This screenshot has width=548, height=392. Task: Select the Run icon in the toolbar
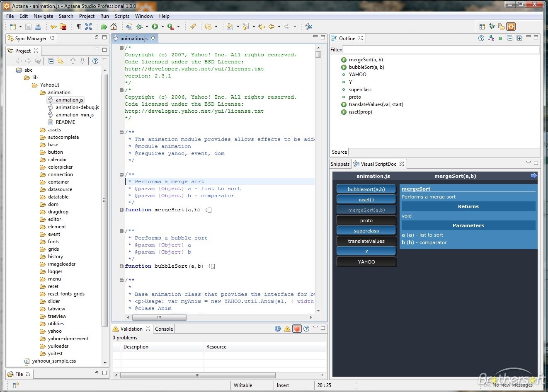(155, 27)
